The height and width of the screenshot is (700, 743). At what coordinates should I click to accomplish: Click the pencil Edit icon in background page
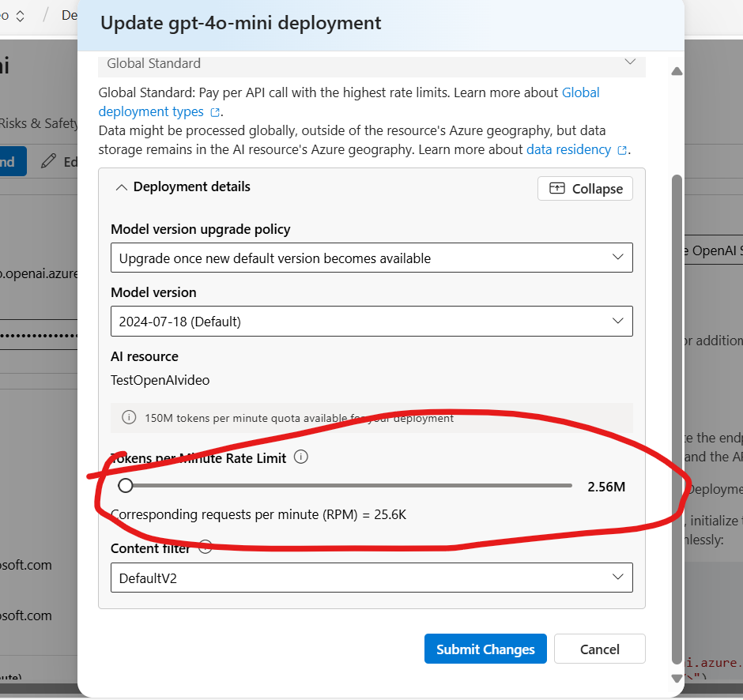[x=48, y=161]
